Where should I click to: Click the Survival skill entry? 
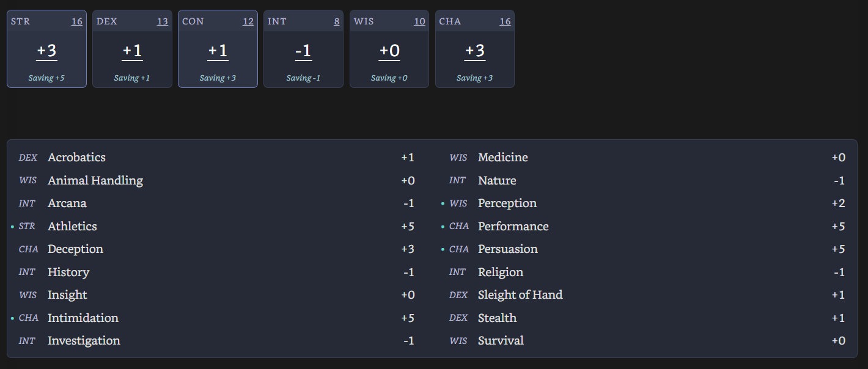pos(501,341)
